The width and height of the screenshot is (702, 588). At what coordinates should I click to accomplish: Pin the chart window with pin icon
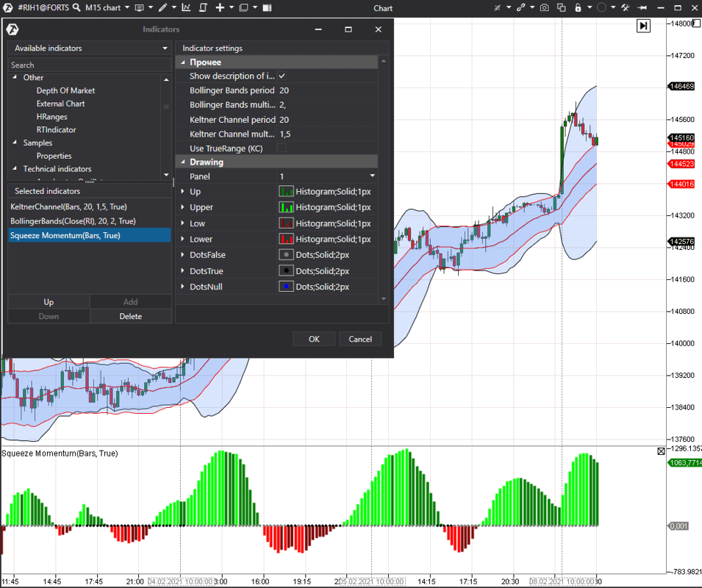pos(642,7)
